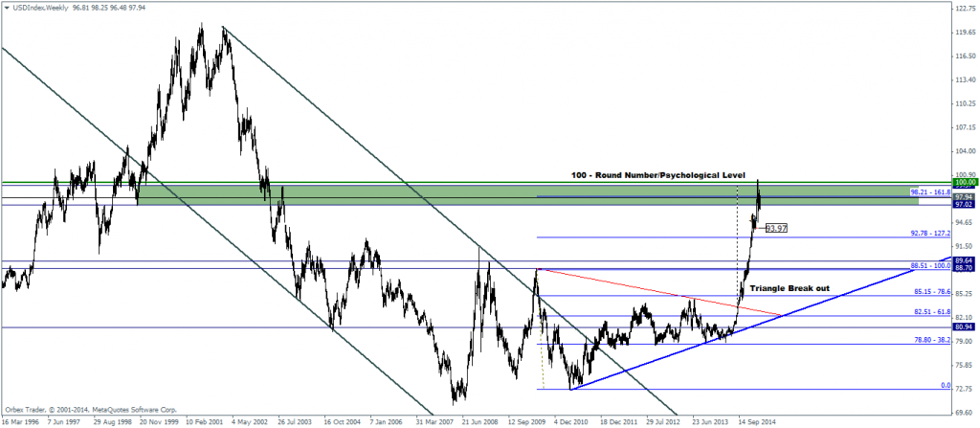Select the 97.02 price level tag
Image resolution: width=980 pixels, height=428 pixels.
pyautogui.click(x=965, y=205)
